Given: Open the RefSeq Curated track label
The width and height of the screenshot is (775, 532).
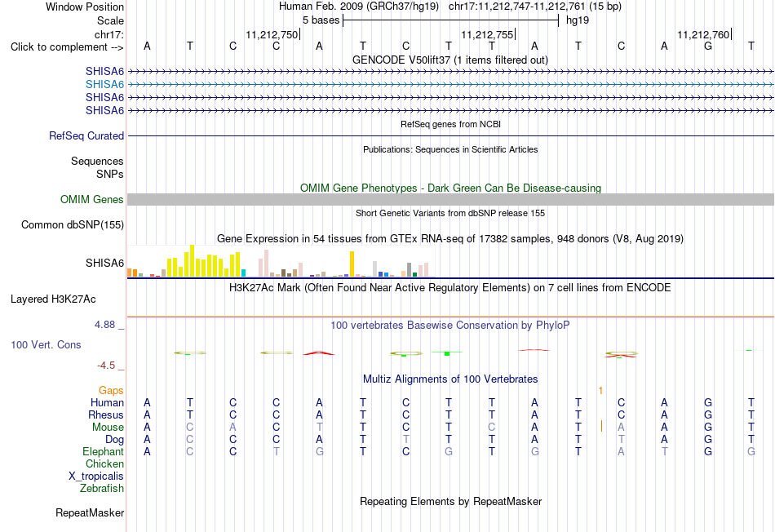Looking at the screenshot, I should (86, 135).
